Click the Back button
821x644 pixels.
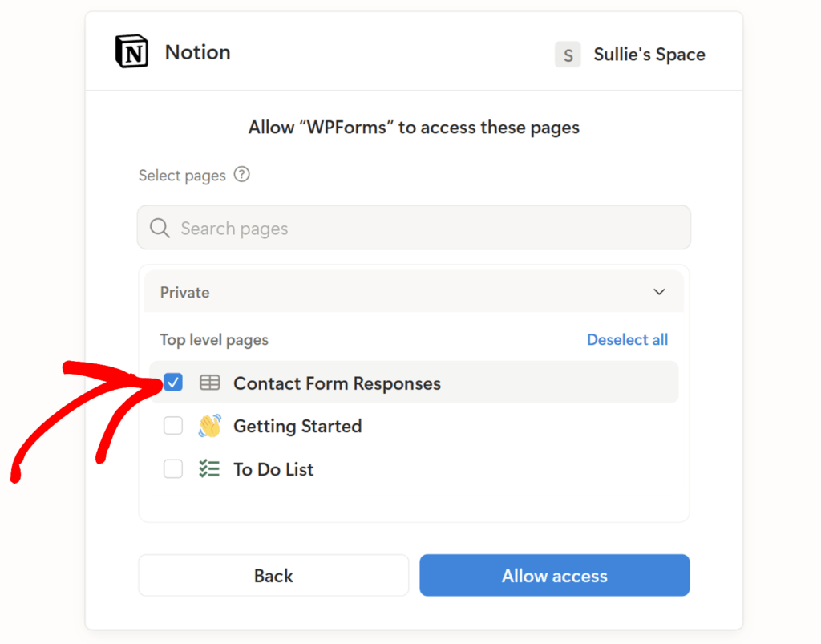pos(273,575)
